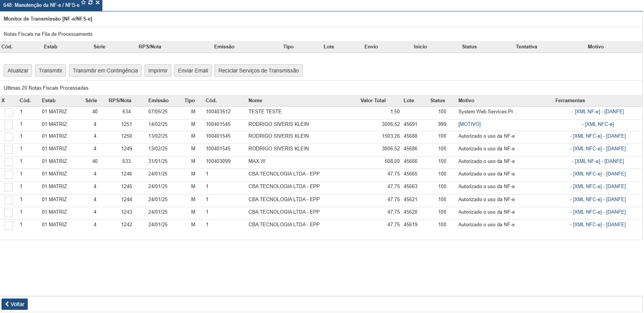Screen dimensions: 644x313
Task: Click emission date 07/05/25
Action: pos(158,112)
